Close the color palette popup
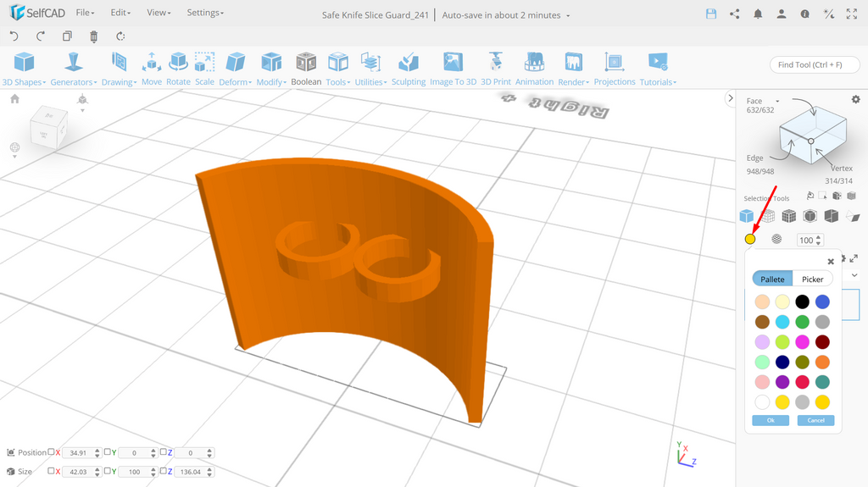Screen dimensions: 868x487 coord(831,261)
